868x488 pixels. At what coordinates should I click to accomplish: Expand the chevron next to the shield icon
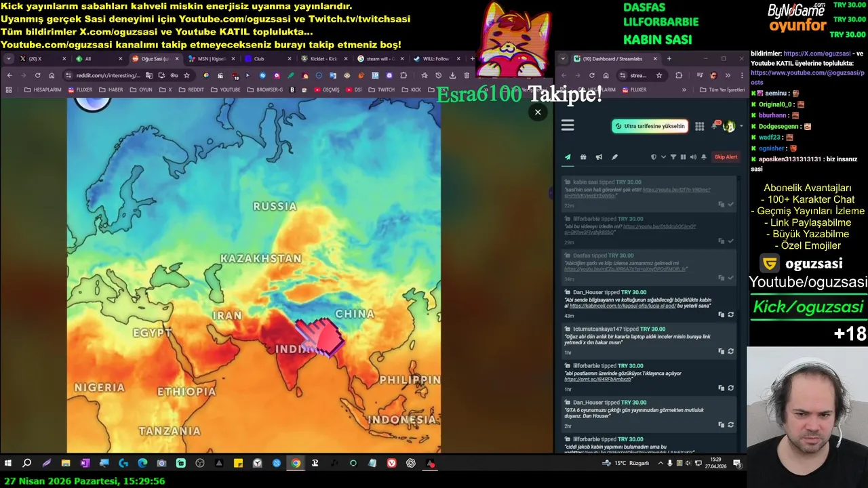(663, 157)
